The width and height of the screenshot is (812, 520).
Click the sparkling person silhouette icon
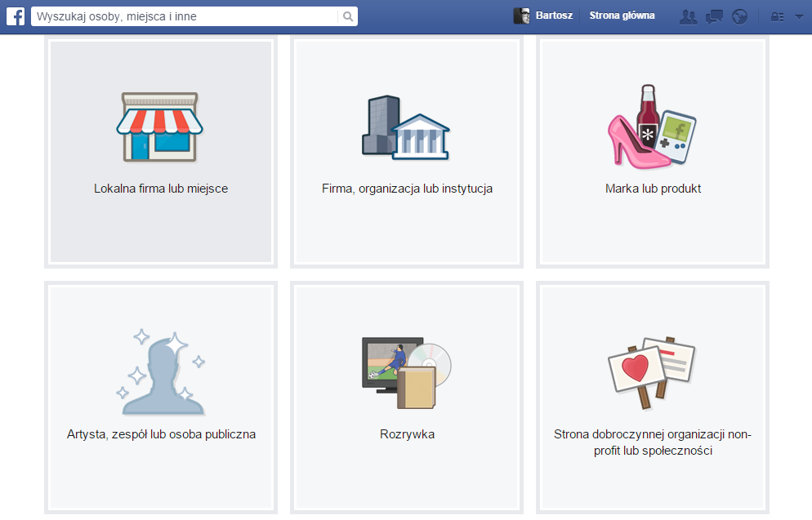click(x=161, y=372)
